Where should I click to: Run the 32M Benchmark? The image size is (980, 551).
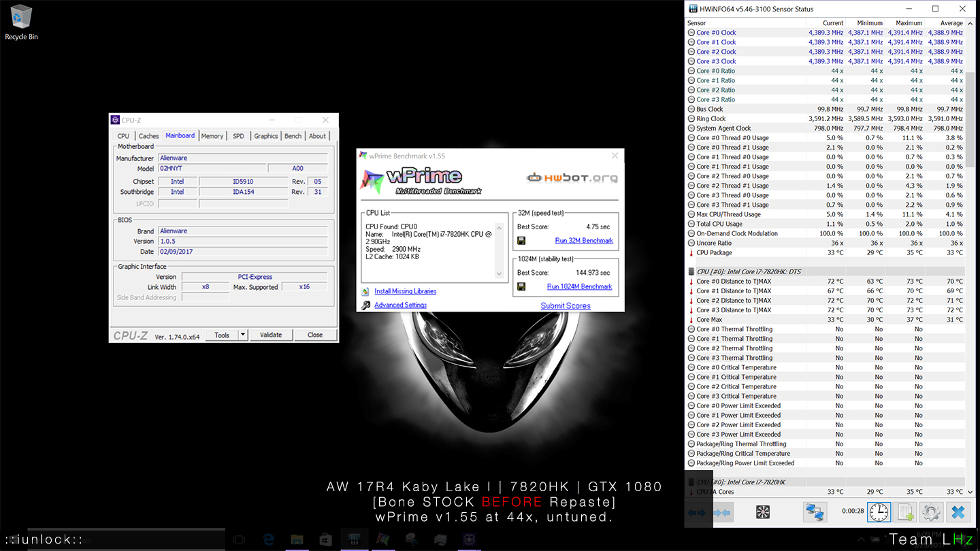click(584, 241)
